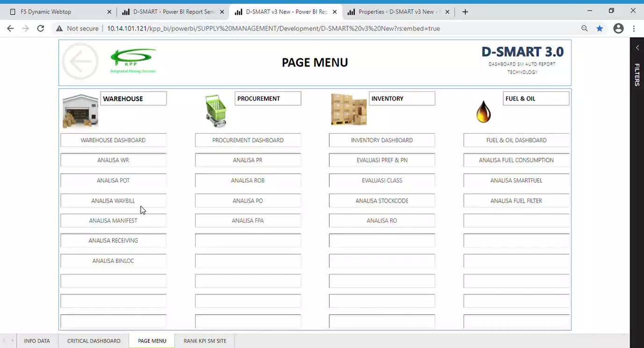644x348 pixels.
Task: Open ANALISA WR button
Action: [x=113, y=160]
